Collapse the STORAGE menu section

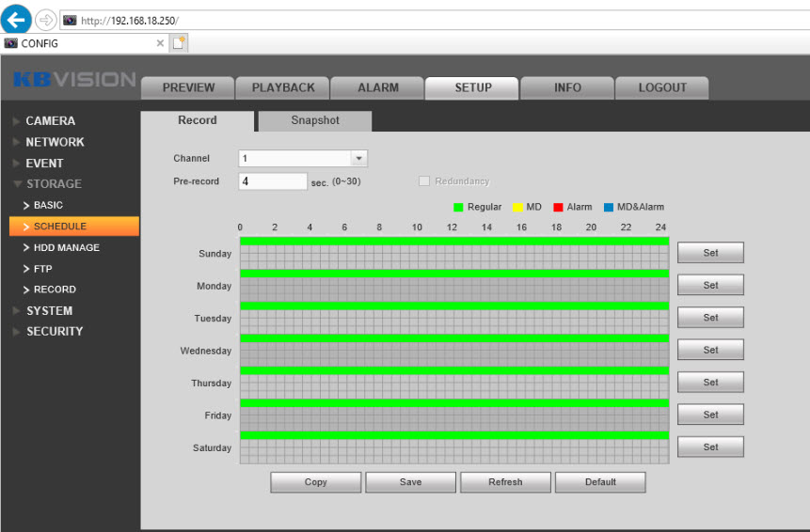point(54,184)
